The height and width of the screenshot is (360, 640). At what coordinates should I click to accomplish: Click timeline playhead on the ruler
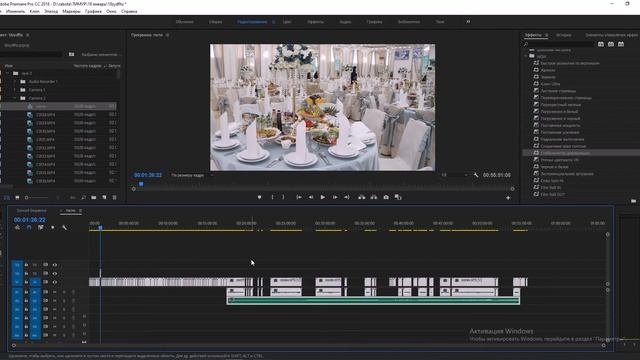(x=100, y=227)
